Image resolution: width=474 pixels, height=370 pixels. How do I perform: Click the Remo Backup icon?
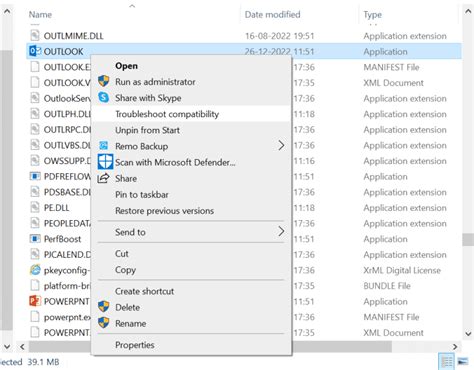104,146
